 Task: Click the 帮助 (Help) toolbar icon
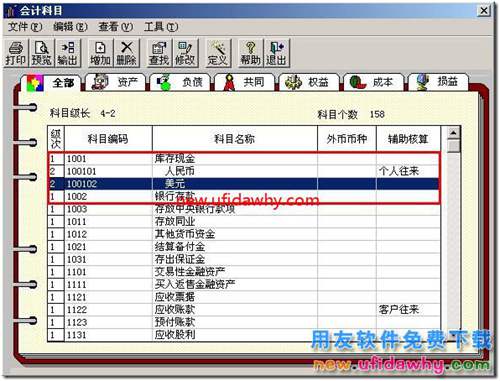pos(250,53)
